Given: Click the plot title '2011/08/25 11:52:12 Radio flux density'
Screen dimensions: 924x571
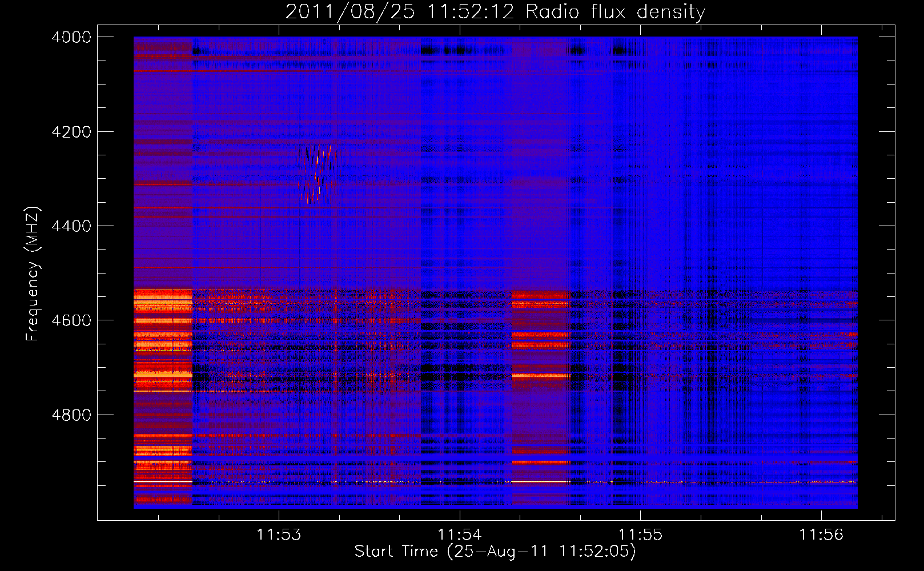Looking at the screenshot, I should point(495,11).
